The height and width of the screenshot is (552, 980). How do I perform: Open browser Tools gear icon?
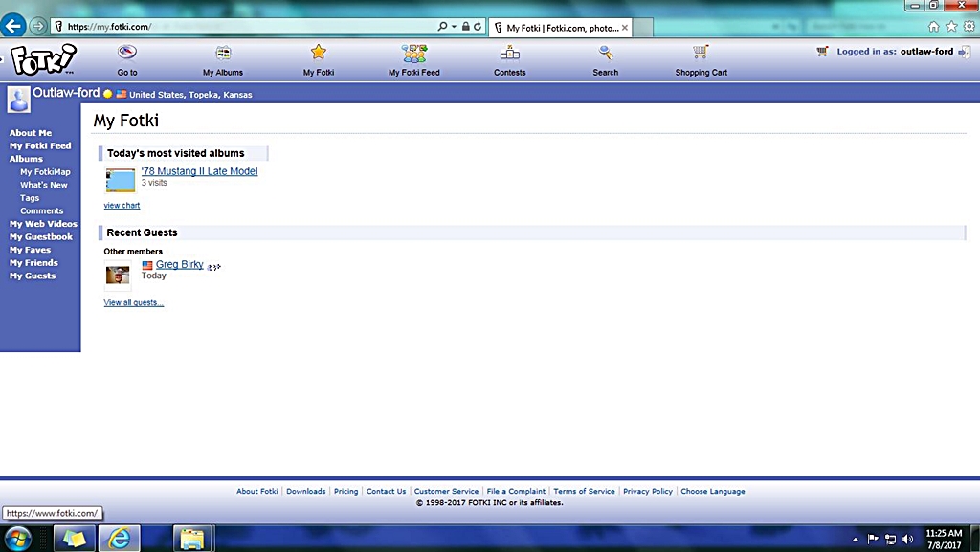969,26
